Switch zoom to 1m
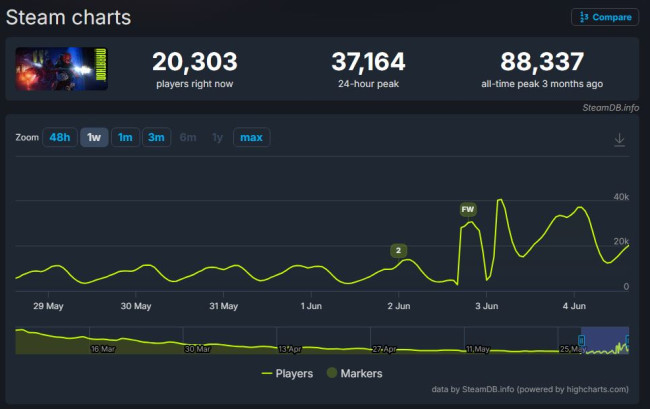Image resolution: width=650 pixels, height=409 pixels. 125,137
